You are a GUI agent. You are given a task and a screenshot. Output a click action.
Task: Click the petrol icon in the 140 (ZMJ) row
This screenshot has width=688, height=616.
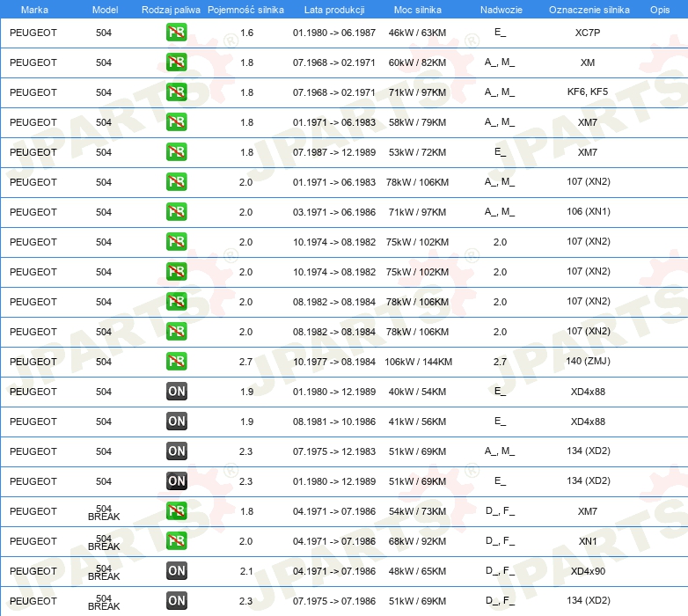click(177, 362)
